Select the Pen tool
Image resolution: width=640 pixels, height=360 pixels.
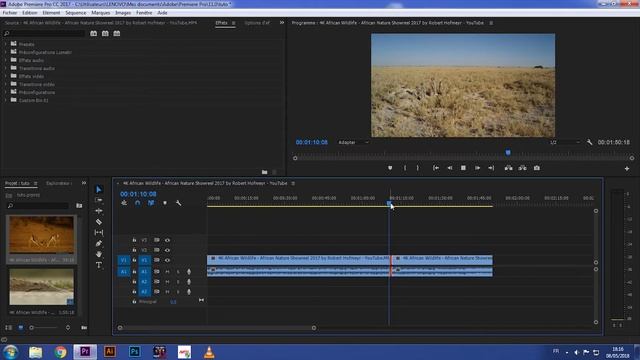99,243
